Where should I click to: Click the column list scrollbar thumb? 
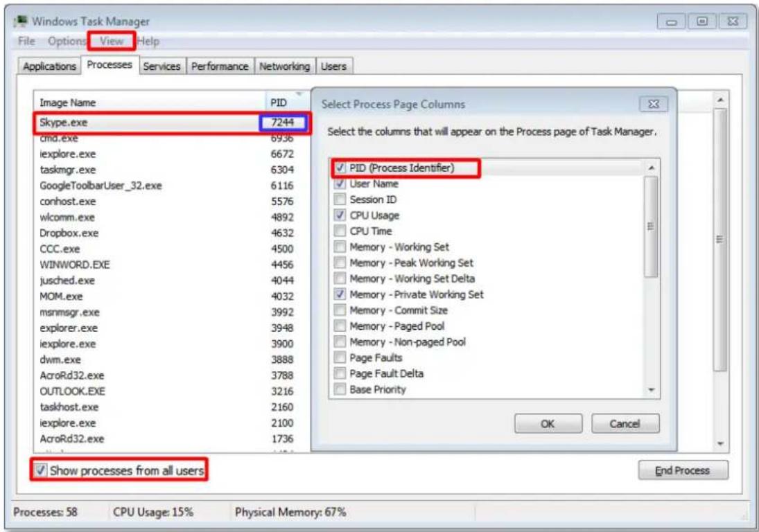tap(652, 227)
